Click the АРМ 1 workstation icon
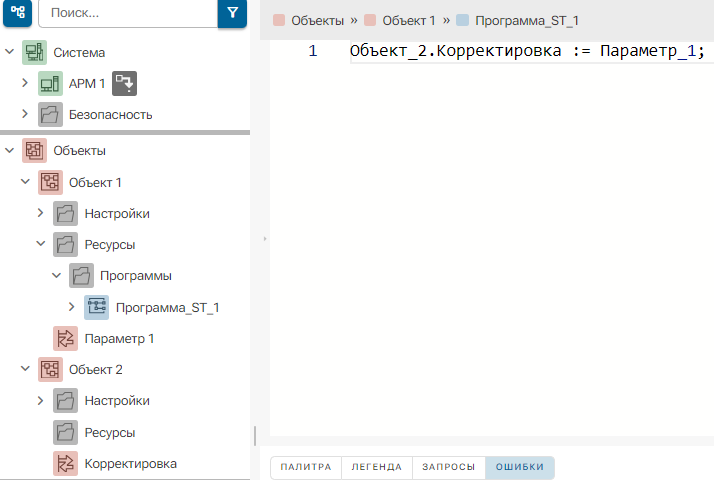The width and height of the screenshot is (714, 480). [x=50, y=83]
